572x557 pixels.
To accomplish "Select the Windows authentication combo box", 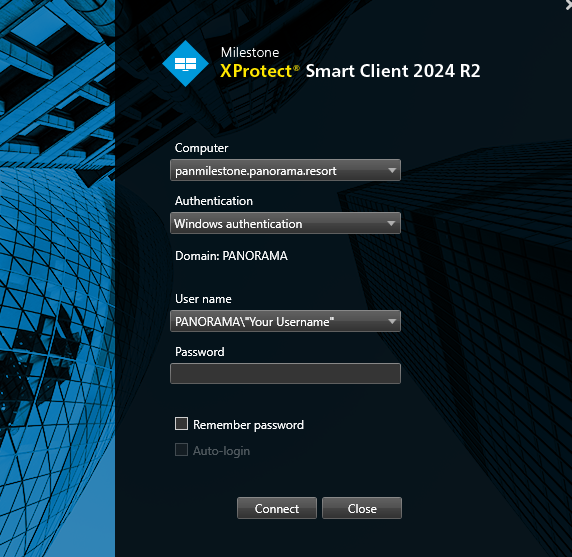I will (x=285, y=223).
